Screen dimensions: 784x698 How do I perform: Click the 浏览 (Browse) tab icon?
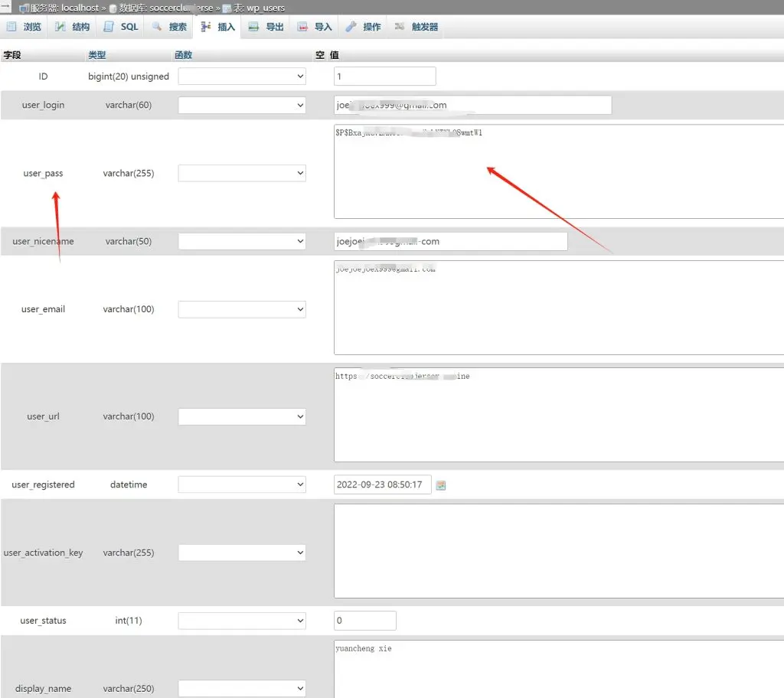click(11, 27)
